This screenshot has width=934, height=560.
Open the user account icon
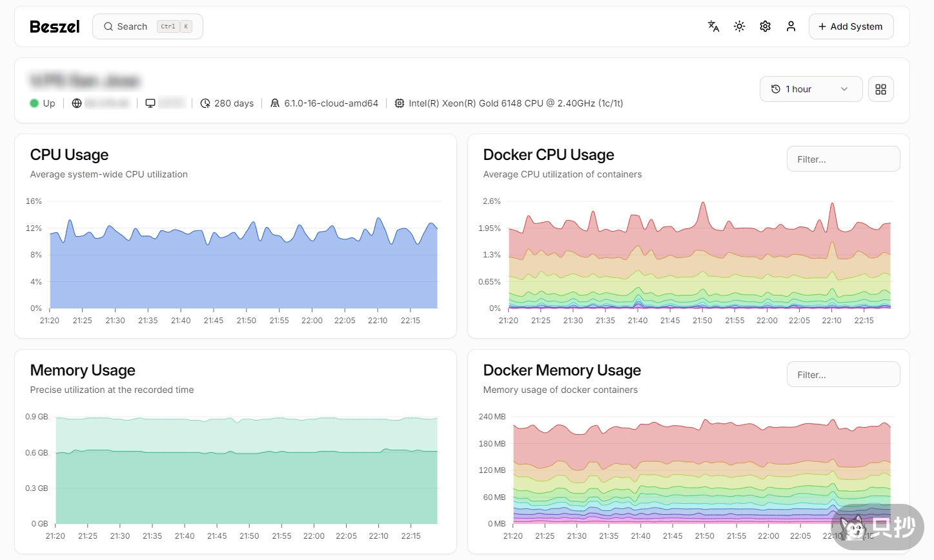(791, 26)
